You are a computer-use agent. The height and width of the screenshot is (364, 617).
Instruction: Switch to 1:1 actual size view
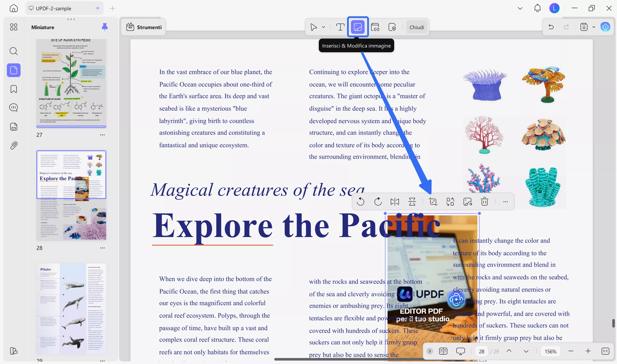tap(605, 351)
